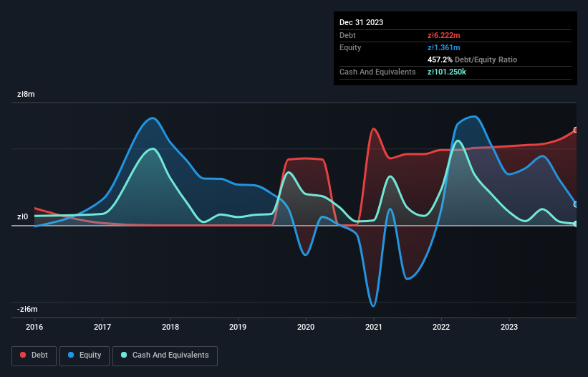Click the 2023 x-axis label
Screen dimensions: 588x377
(x=509, y=327)
